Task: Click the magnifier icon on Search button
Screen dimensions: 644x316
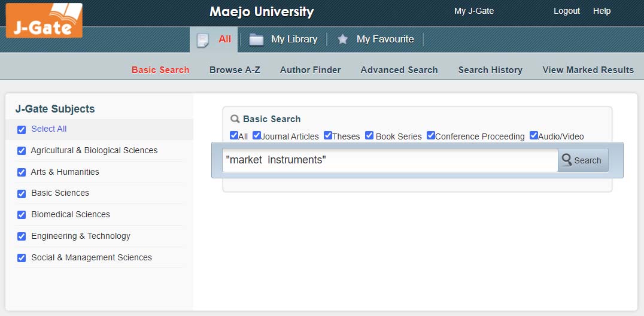Action: [x=566, y=160]
